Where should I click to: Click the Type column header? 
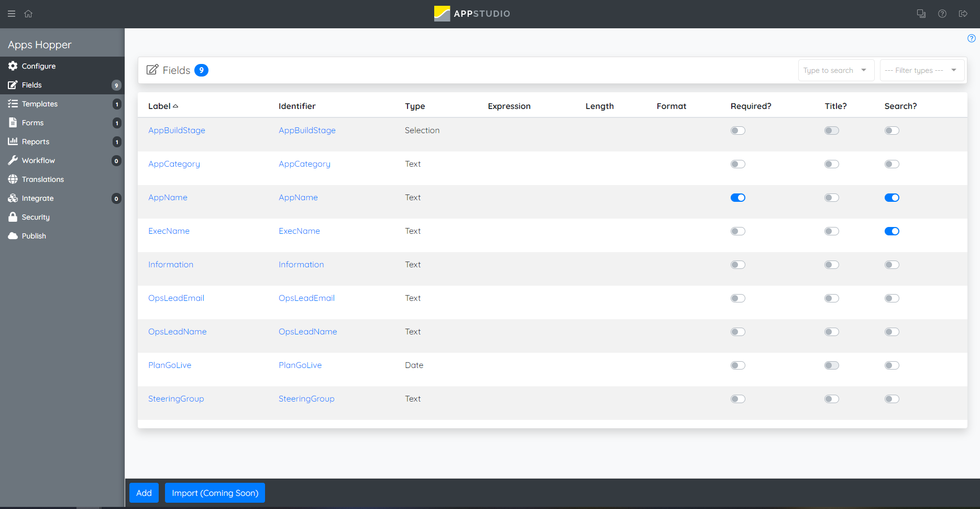tap(415, 106)
